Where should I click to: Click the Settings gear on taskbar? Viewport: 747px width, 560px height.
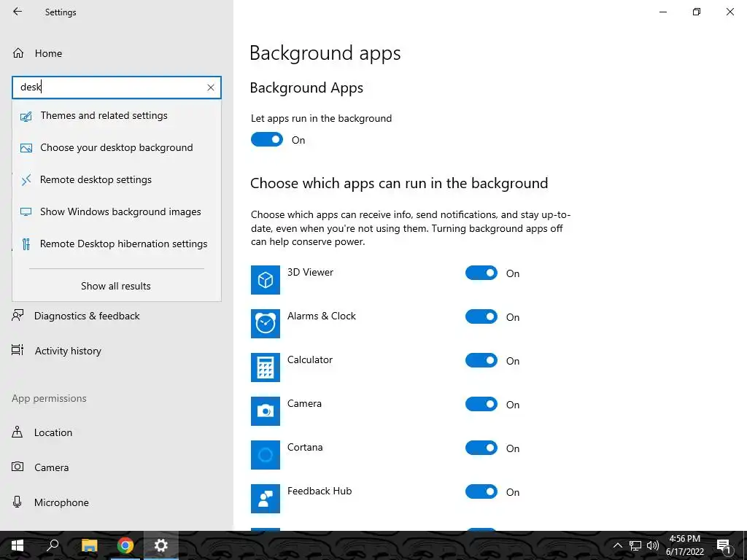pos(161,545)
